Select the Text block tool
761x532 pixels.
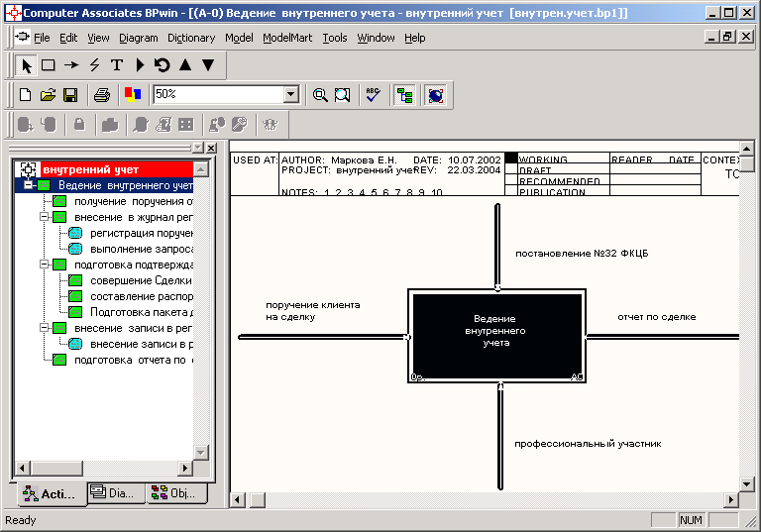(117, 65)
